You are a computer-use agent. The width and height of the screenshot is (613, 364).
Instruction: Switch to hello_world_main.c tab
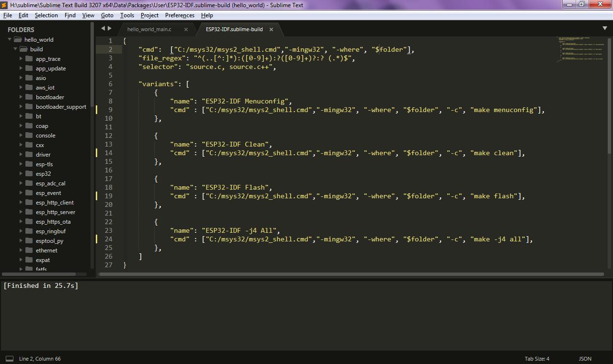point(149,29)
